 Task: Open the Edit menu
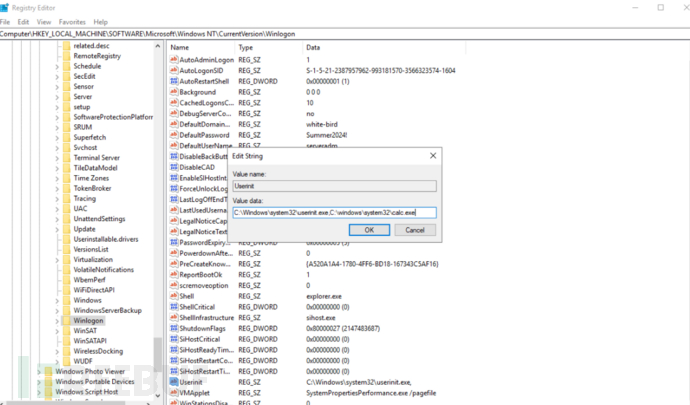coord(23,22)
